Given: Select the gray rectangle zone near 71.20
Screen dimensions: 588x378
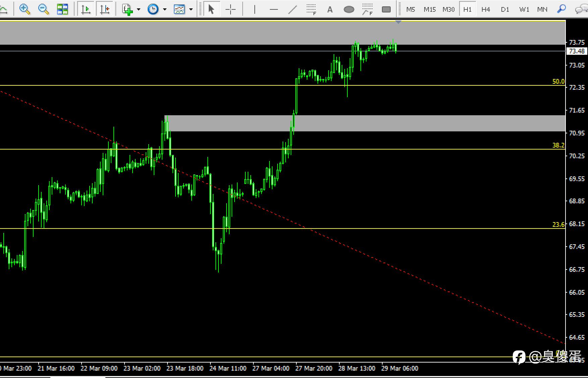Looking at the screenshot, I should [365, 123].
